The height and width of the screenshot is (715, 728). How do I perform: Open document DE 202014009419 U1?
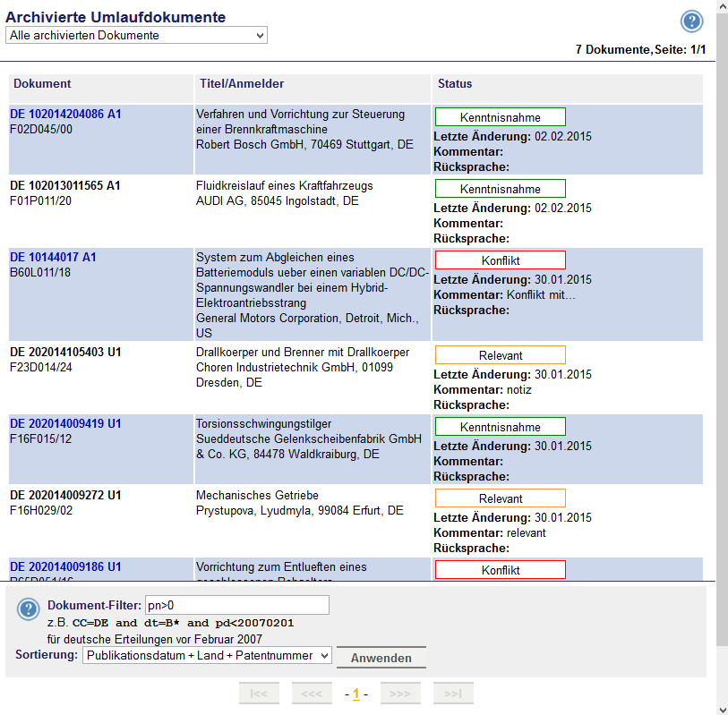tap(65, 423)
